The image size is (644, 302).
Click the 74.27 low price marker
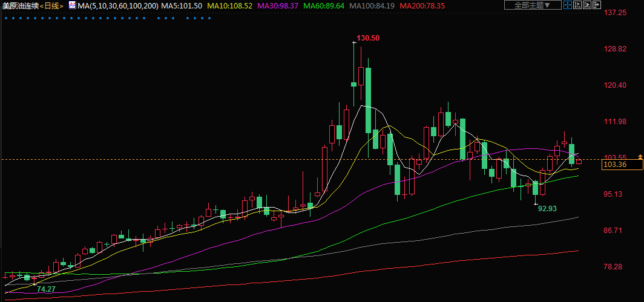click(x=46, y=289)
